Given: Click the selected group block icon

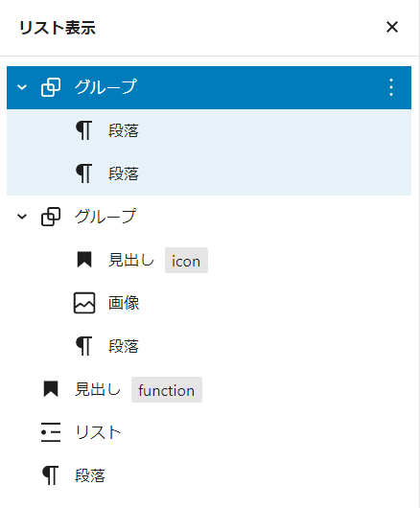Looking at the screenshot, I should [x=51, y=87].
